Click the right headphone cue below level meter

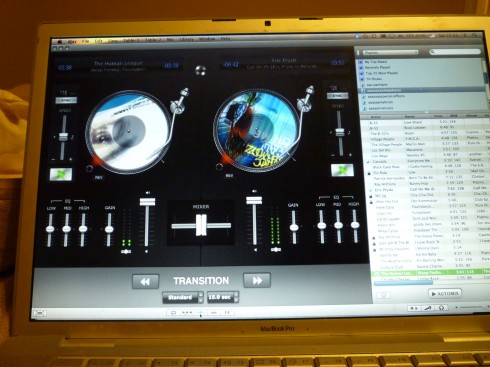click(275, 249)
